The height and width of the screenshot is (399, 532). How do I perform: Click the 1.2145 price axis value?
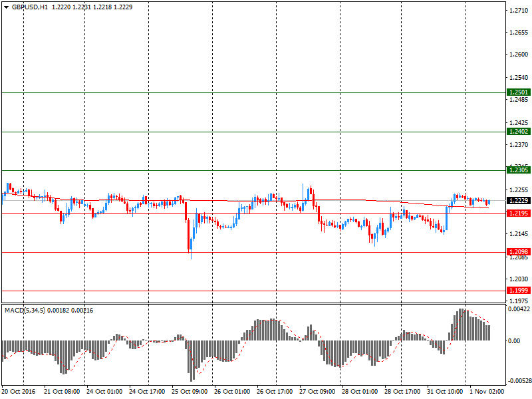pyautogui.click(x=519, y=234)
